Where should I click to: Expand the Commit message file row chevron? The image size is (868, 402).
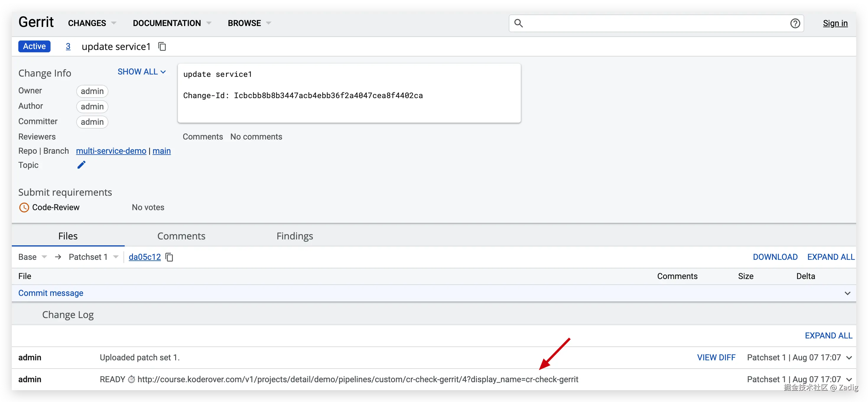[847, 294]
